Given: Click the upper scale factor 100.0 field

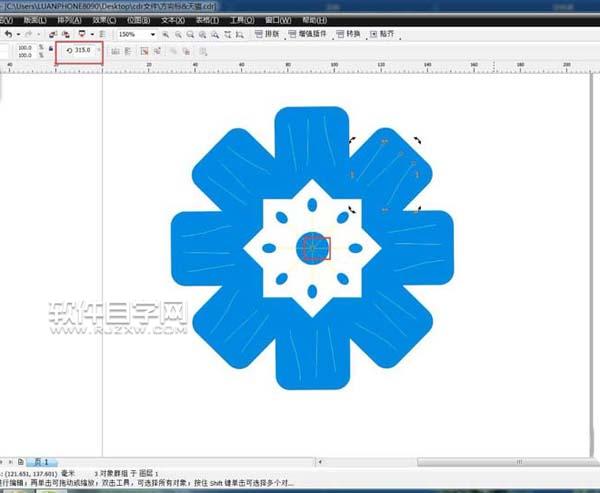Looking at the screenshot, I should (x=25, y=48).
